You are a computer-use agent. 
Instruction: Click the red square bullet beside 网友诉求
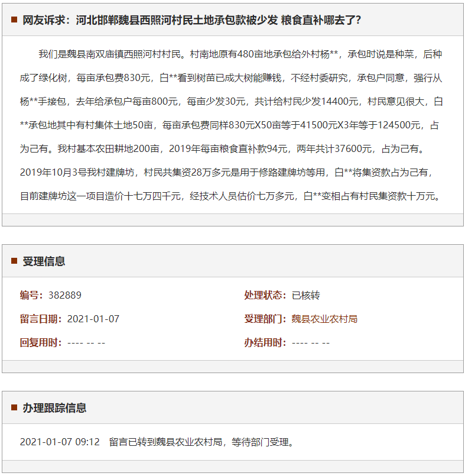click(x=14, y=20)
